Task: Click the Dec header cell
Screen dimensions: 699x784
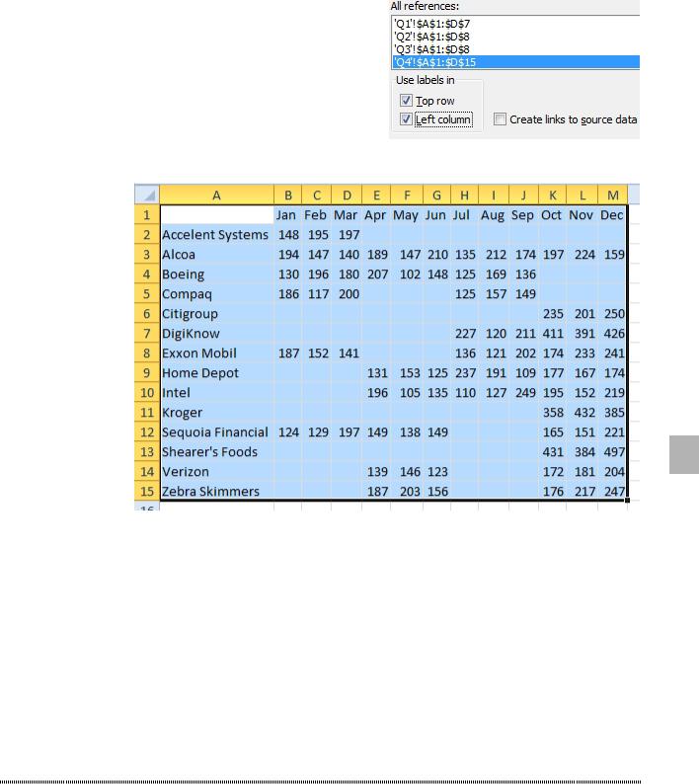Action: 612,215
